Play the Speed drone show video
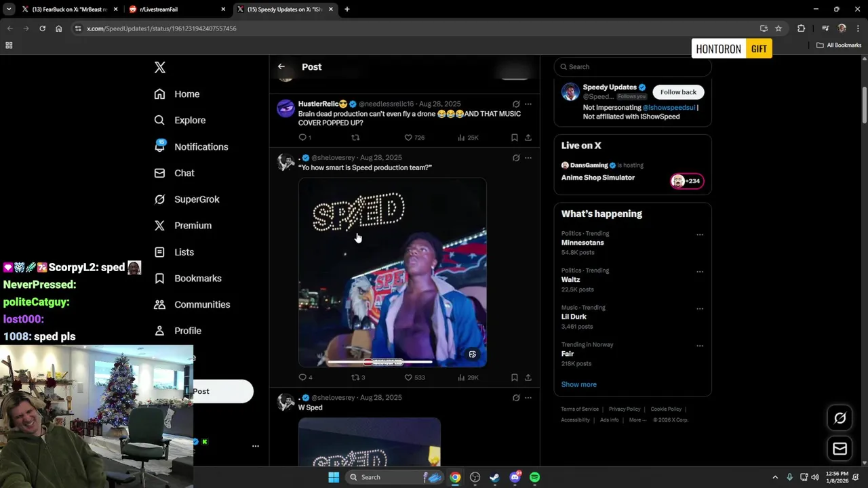The width and height of the screenshot is (868, 488). [x=393, y=272]
